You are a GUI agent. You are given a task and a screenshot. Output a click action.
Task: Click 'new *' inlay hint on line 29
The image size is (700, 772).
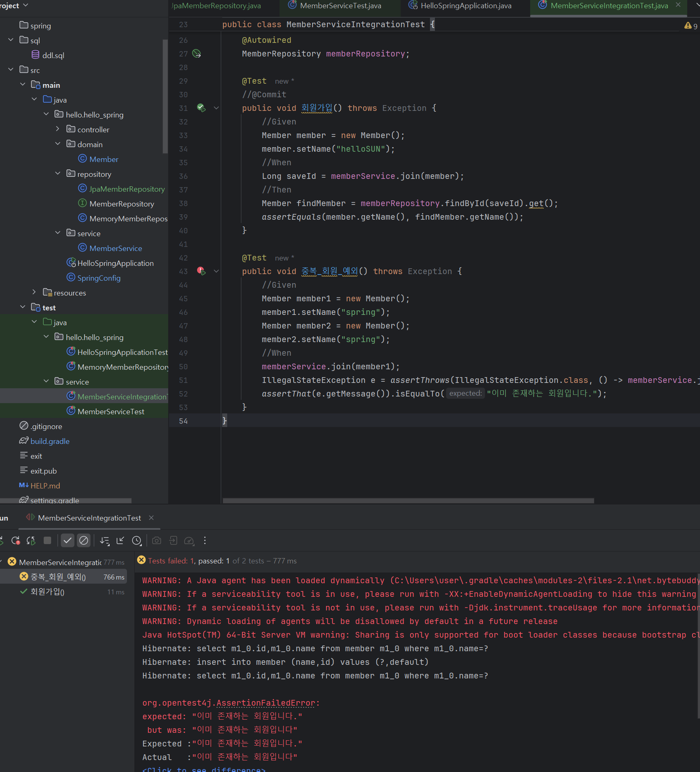(x=284, y=81)
